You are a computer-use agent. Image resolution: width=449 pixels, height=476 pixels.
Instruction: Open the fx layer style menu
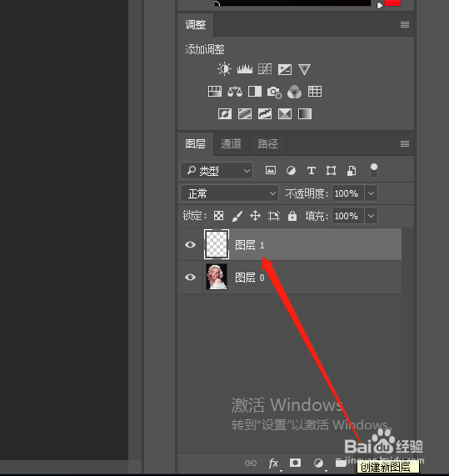coord(273,463)
